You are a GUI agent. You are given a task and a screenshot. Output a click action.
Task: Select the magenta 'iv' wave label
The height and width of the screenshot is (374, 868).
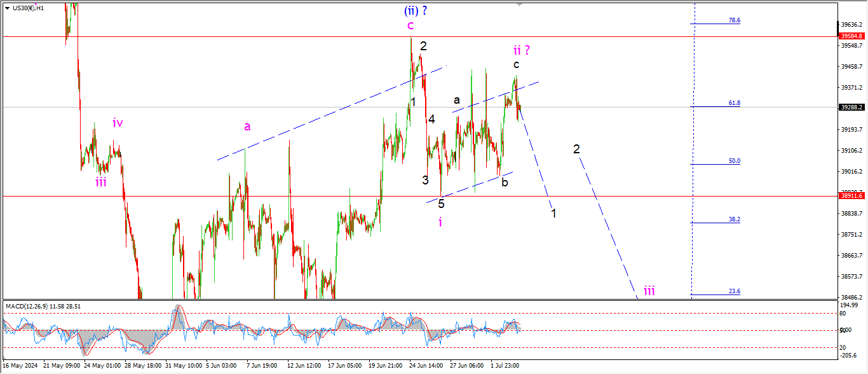click(118, 123)
